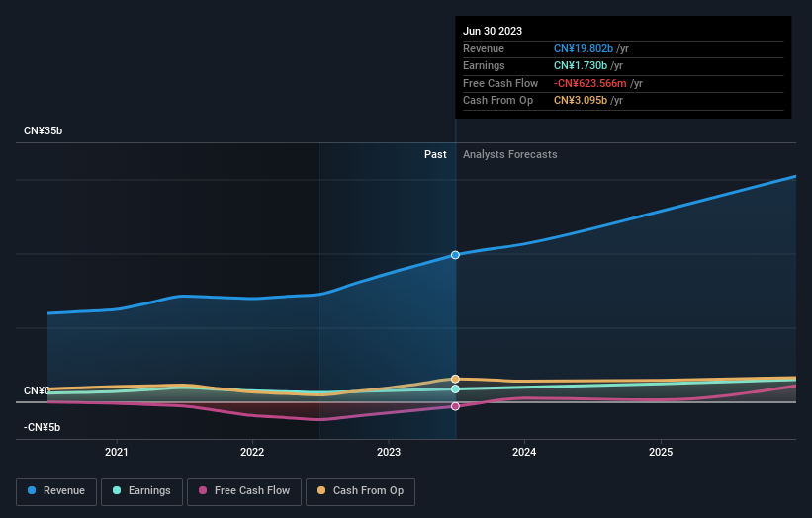
Task: Toggle the Free Cash Flow legend series
Action: pos(244,491)
